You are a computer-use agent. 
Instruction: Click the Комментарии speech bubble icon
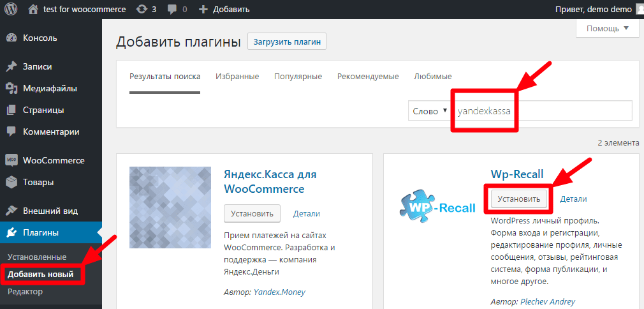[x=11, y=132]
